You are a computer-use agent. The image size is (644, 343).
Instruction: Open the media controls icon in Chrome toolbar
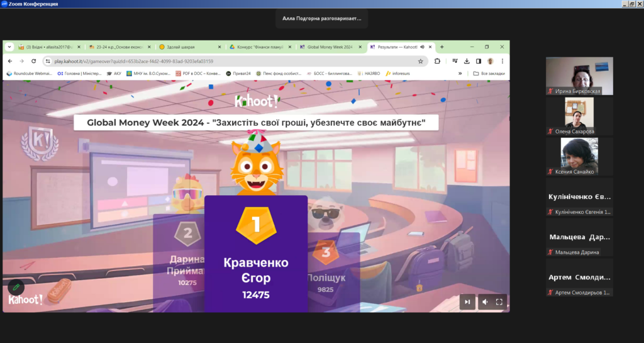[x=455, y=61]
